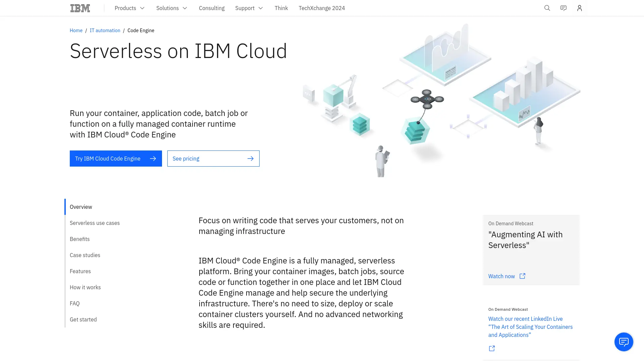Viewport: 644px width, 362px height.
Task: Go to IT automation breadcrumb link
Action: click(105, 31)
